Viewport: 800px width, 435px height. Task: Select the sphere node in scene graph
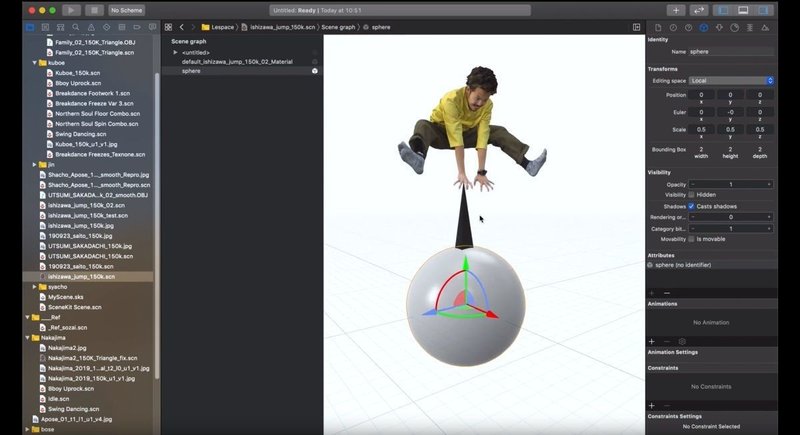click(191, 71)
